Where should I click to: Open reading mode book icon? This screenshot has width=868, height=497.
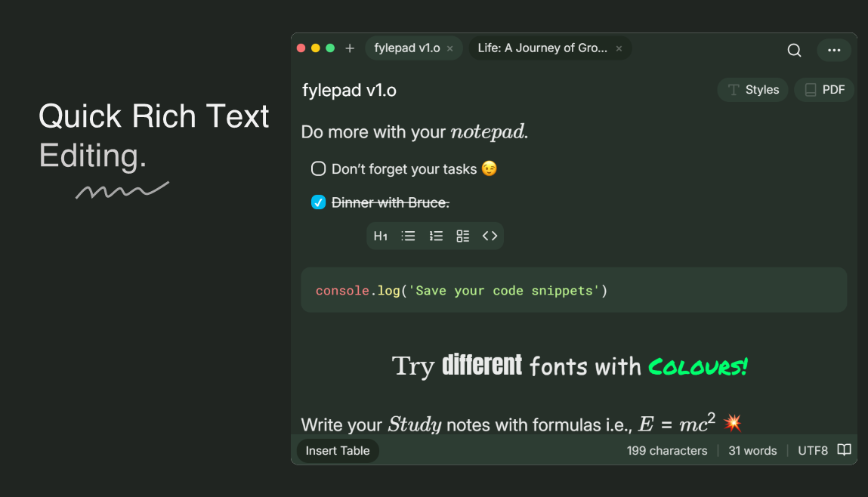[x=844, y=449]
